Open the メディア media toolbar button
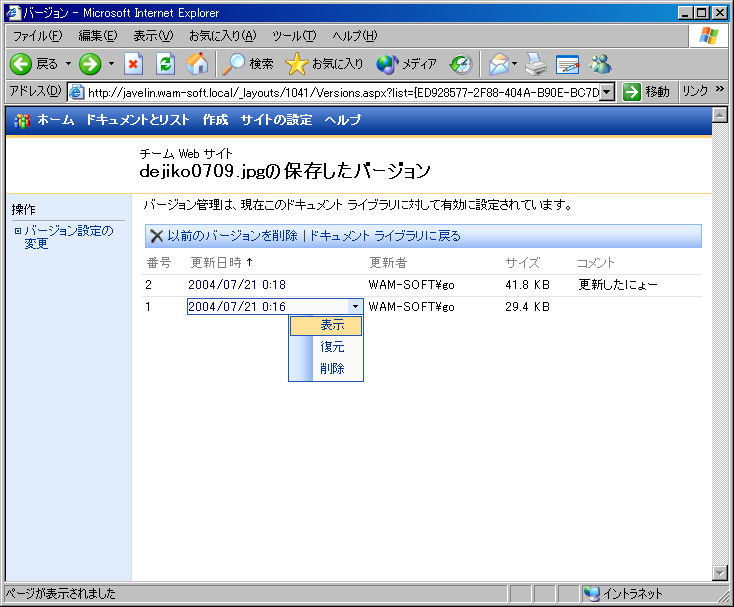 tap(406, 64)
